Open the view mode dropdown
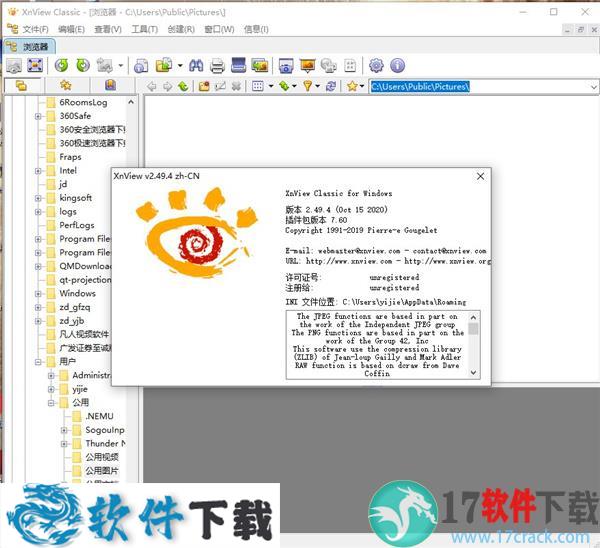600x548 pixels. point(271,86)
